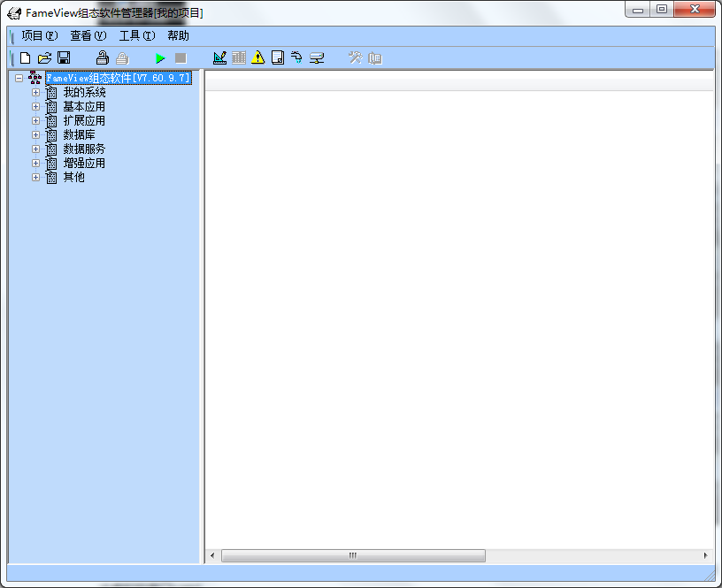Expand the 其他 tree node
722x588 pixels.
(x=36, y=178)
